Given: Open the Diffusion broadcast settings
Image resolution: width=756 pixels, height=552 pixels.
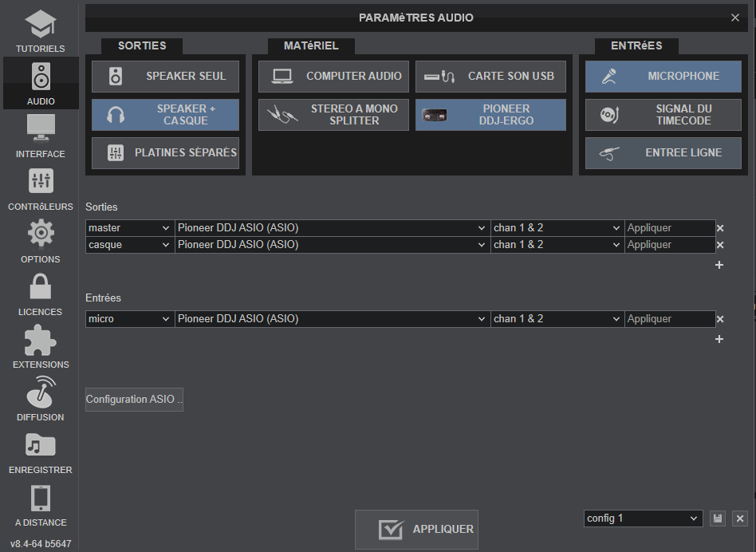Looking at the screenshot, I should 40,399.
